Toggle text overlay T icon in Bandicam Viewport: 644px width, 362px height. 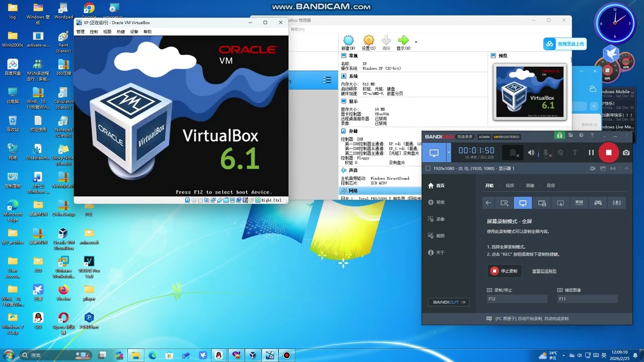(x=575, y=152)
